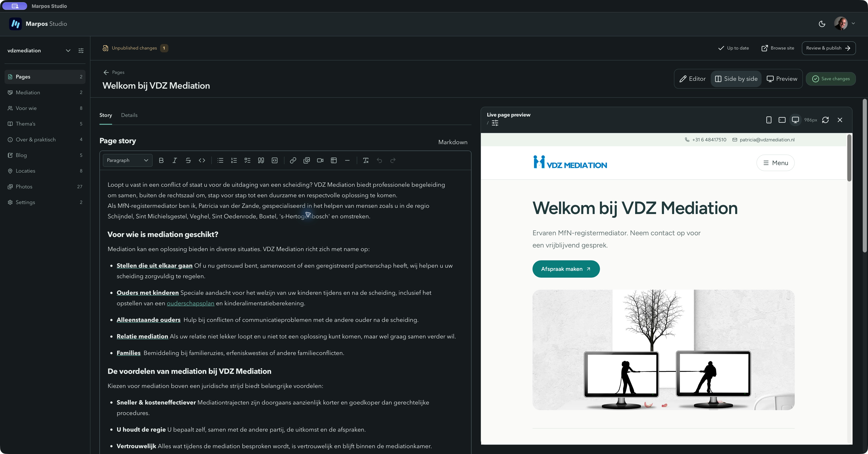Close the live page preview panel
The width and height of the screenshot is (868, 454).
click(x=840, y=120)
